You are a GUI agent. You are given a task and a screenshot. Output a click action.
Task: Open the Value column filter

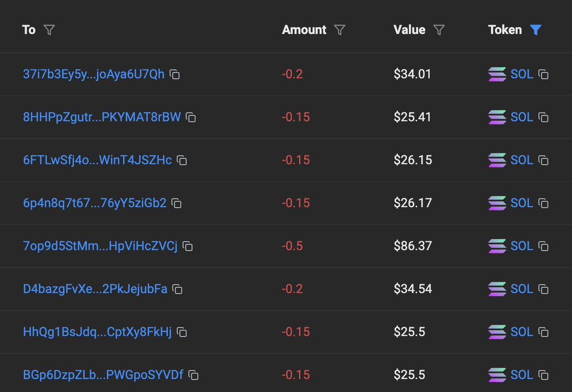click(x=439, y=30)
